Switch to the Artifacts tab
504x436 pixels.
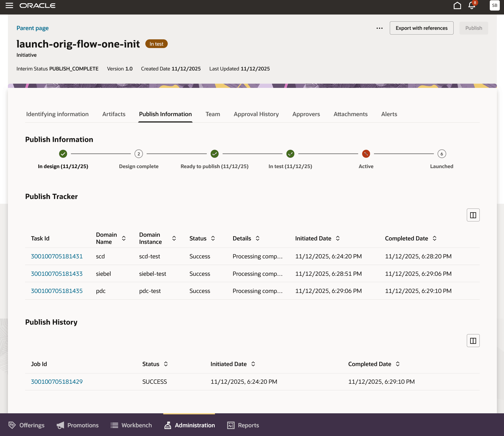[x=114, y=114]
